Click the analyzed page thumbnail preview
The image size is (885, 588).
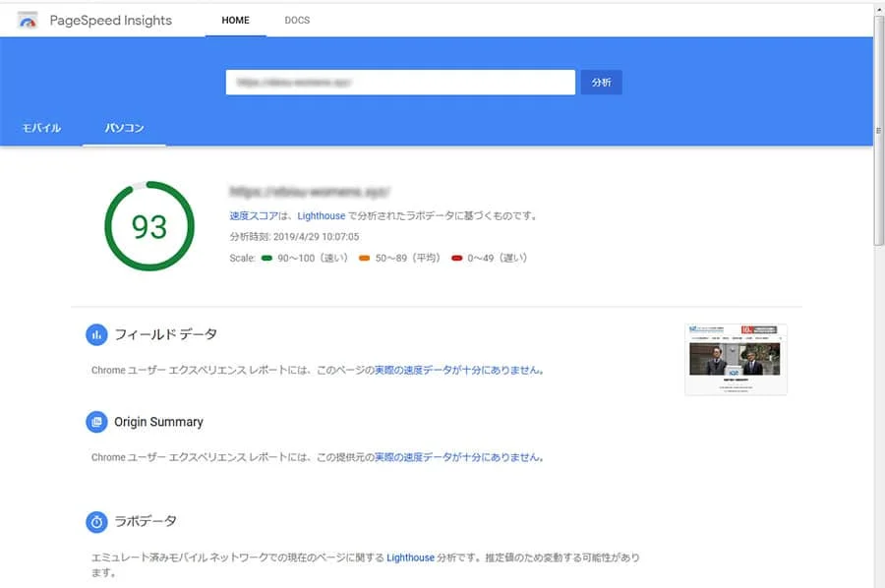tap(736, 357)
